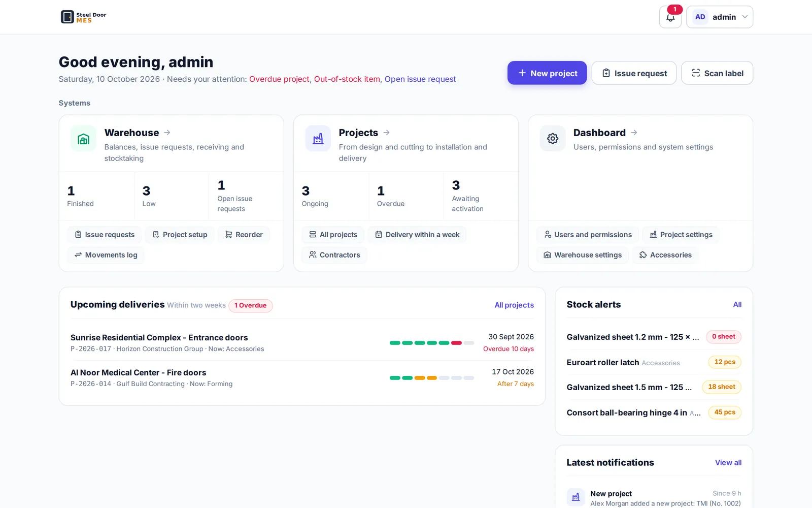This screenshot has width=812, height=508.
Task: Open All projects link in Upcoming deliveries
Action: pyautogui.click(x=514, y=305)
